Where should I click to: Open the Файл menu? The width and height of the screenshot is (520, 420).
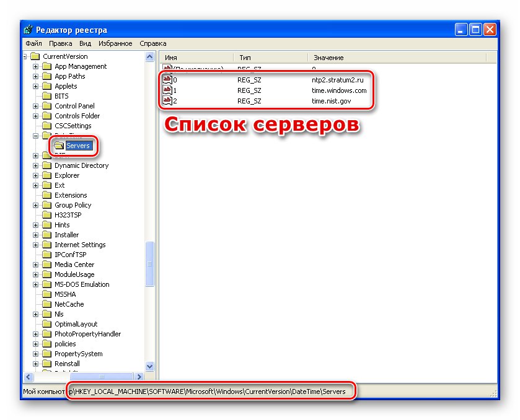click(34, 43)
